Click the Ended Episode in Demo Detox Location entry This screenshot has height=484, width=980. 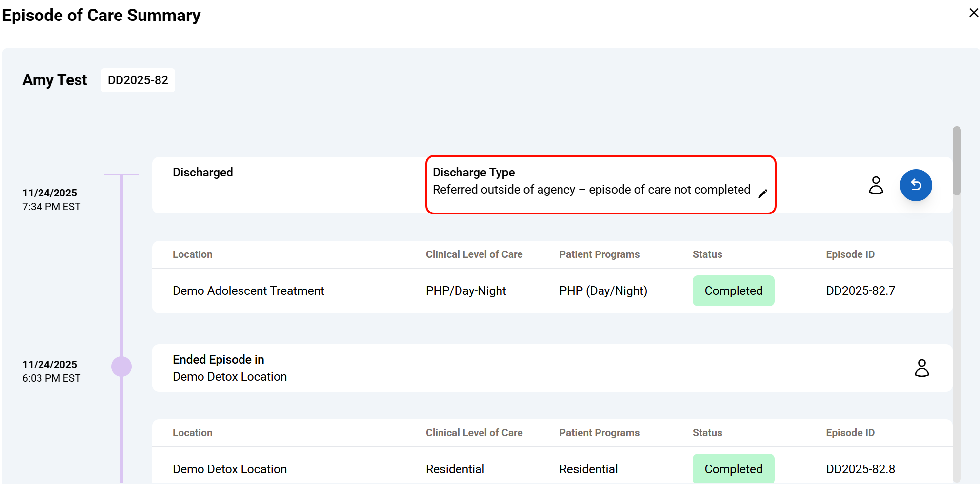click(x=229, y=368)
